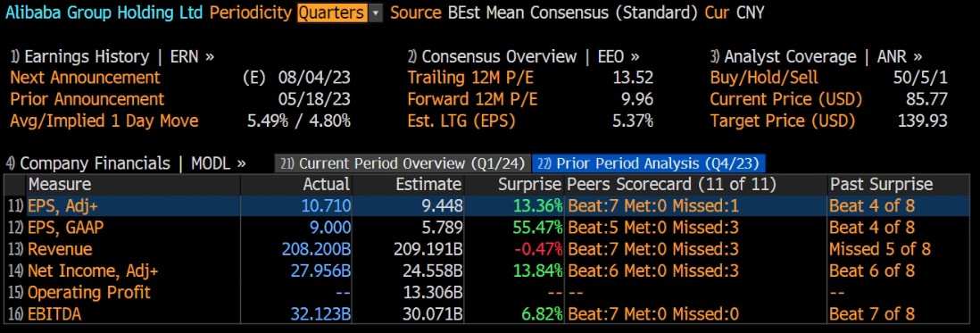980x333 pixels.
Task: Click the Target Price (USD) value
Action: (923, 121)
